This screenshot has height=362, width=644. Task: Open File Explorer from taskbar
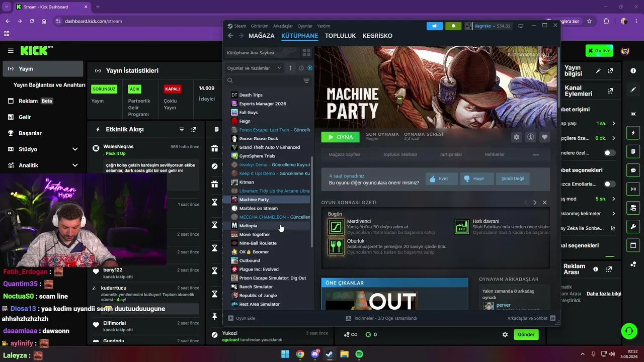[345, 354]
